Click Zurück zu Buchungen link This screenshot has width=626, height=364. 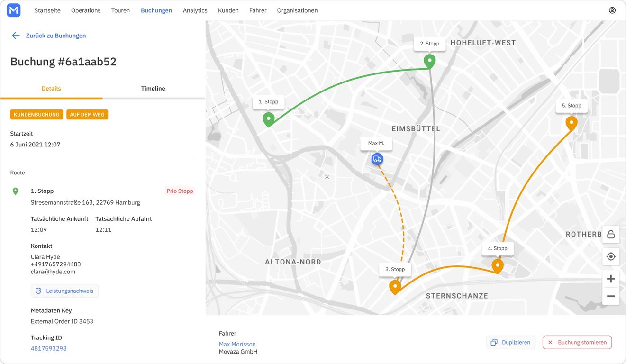56,36
